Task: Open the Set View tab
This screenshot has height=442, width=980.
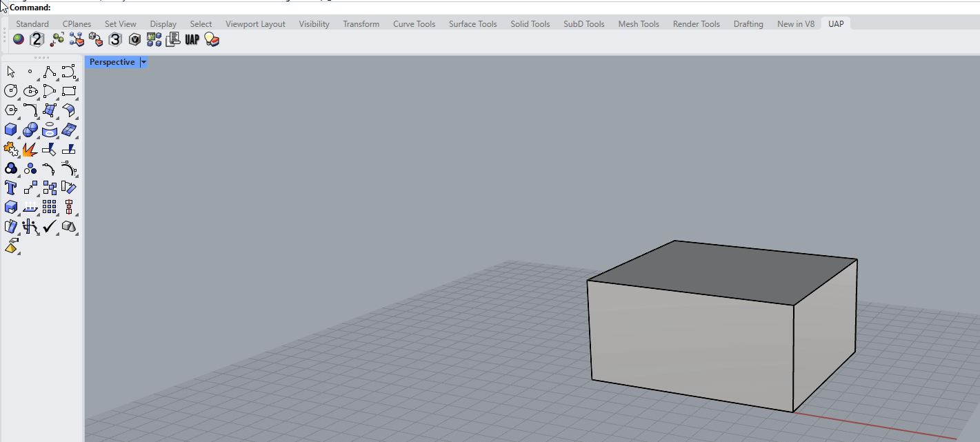Action: [121, 24]
